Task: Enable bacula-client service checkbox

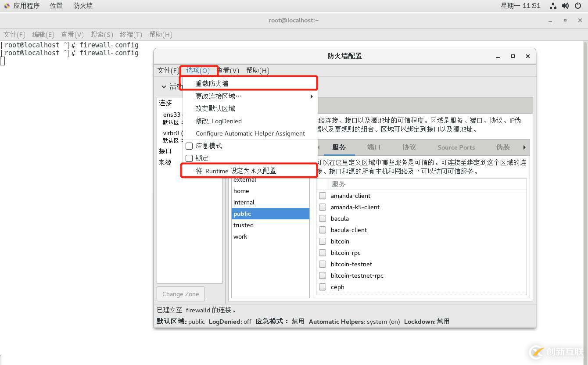Action: coord(323,230)
